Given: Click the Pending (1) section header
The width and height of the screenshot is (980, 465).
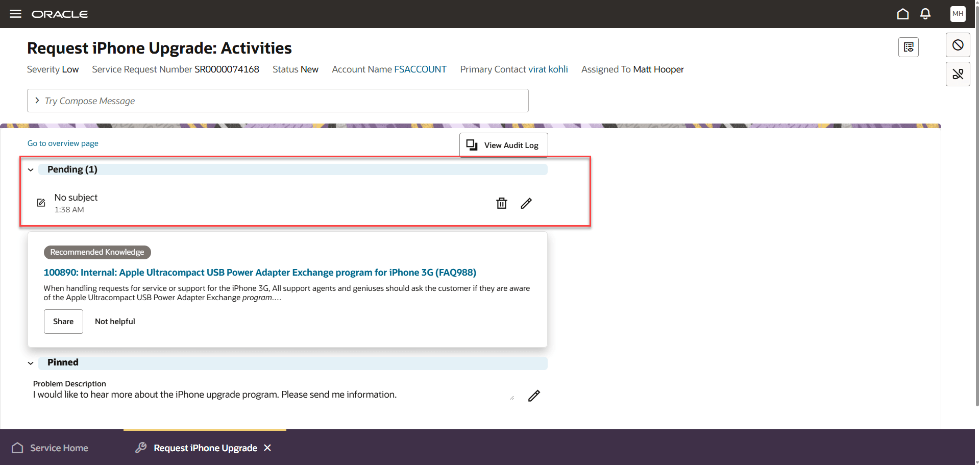Looking at the screenshot, I should 292,169.
